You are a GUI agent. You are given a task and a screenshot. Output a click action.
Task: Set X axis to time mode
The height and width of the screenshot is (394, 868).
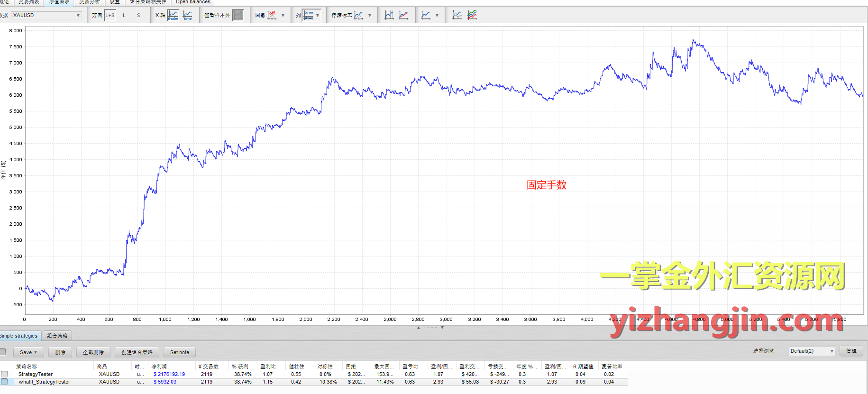(x=188, y=15)
